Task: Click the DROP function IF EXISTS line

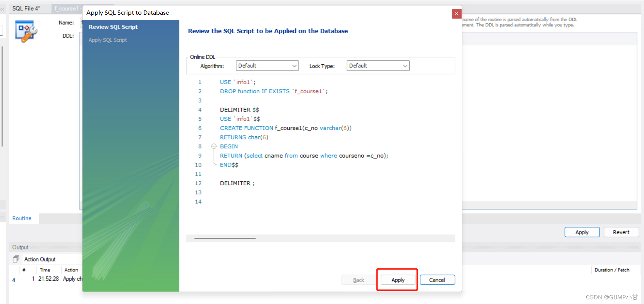Action: [274, 91]
